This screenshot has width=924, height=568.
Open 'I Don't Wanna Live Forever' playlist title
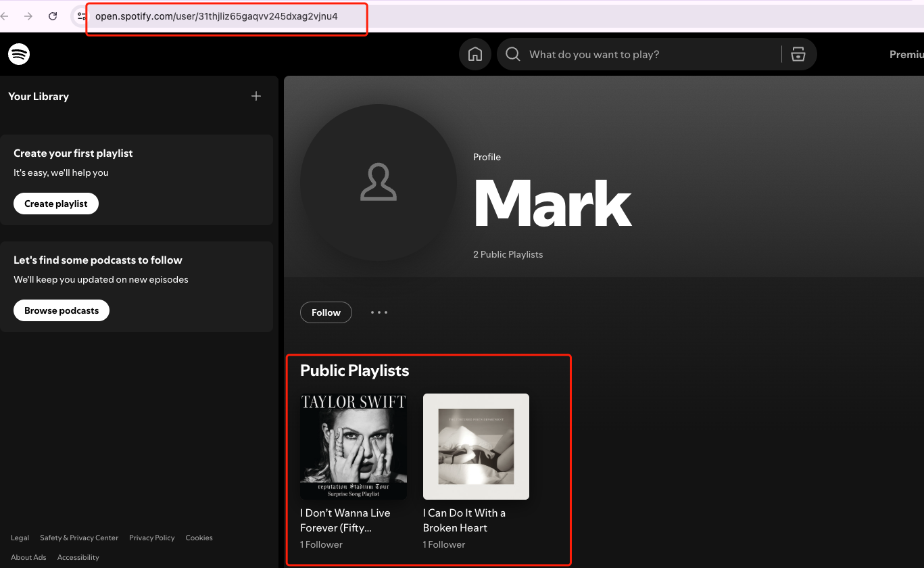(x=345, y=520)
